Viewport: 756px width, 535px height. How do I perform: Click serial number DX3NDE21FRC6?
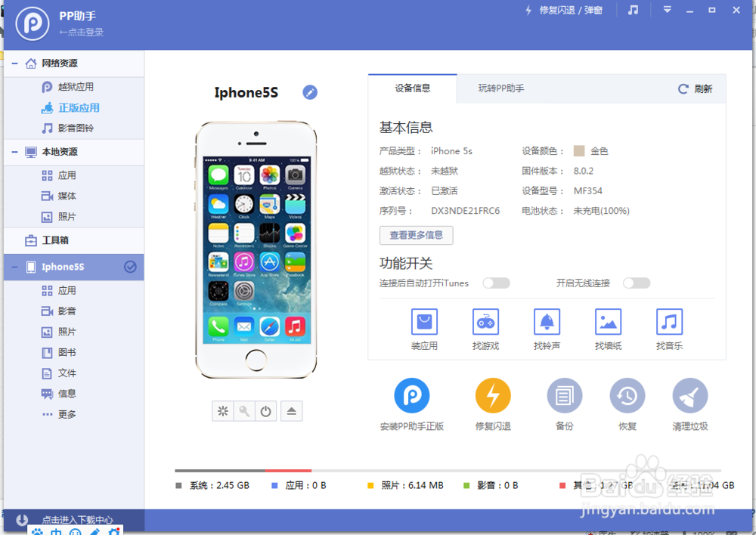465,211
